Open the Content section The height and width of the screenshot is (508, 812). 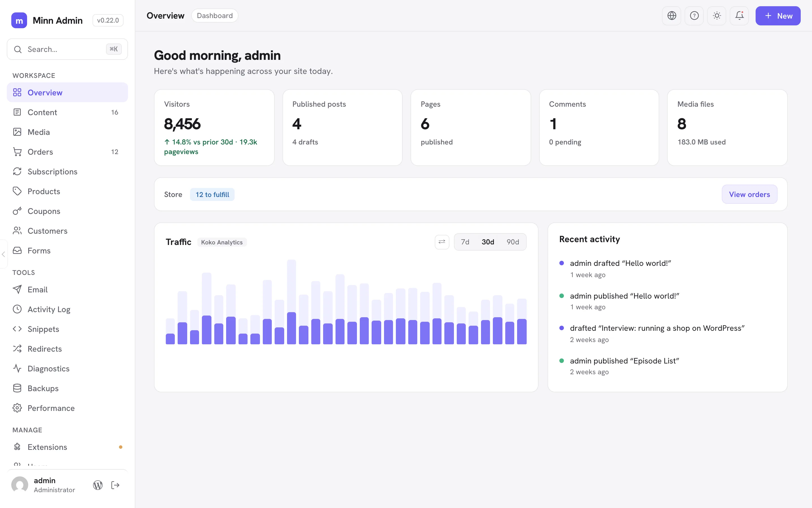pos(67,112)
